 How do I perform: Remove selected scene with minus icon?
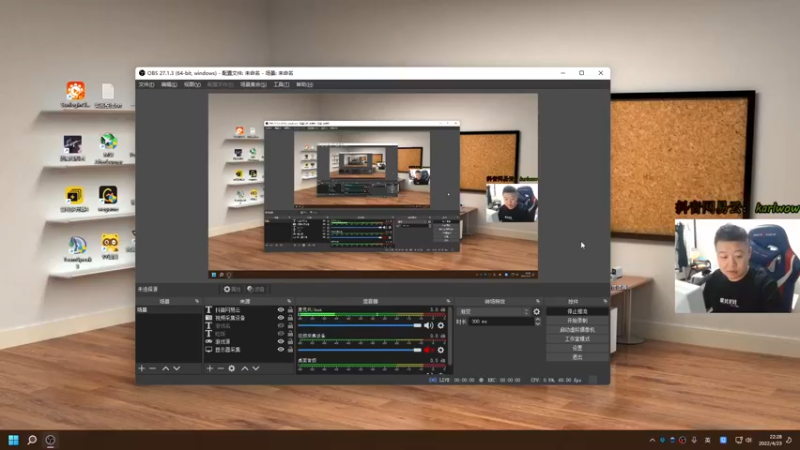tap(153, 368)
